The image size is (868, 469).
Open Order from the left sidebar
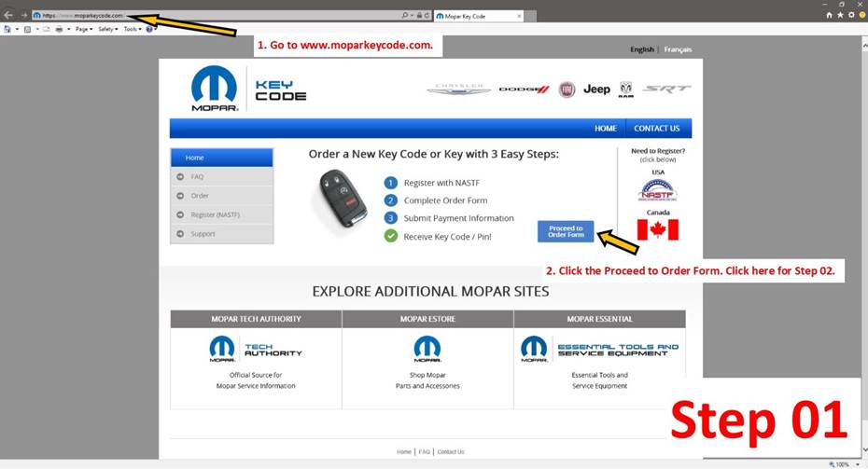(221, 196)
